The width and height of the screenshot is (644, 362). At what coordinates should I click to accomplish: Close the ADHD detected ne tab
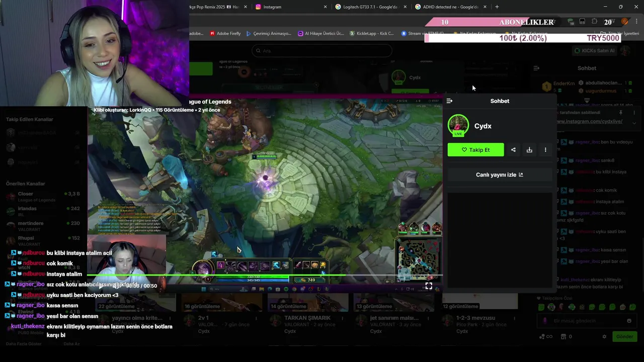click(x=485, y=7)
